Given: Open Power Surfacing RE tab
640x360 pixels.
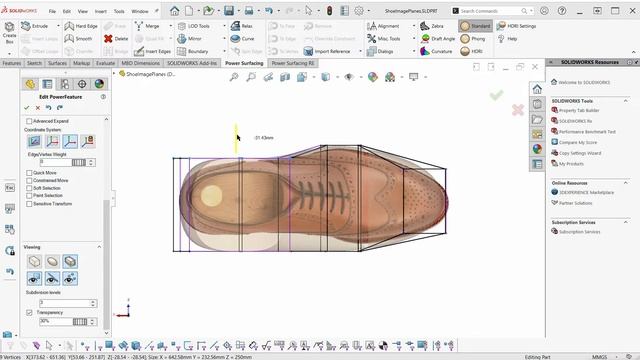Looking at the screenshot, I should (293, 63).
